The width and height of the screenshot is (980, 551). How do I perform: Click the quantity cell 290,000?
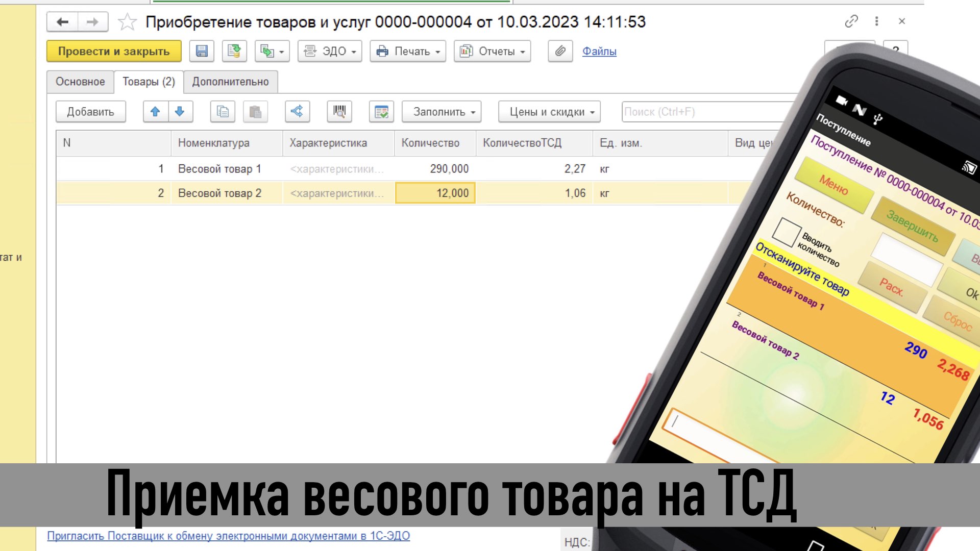[435, 169]
